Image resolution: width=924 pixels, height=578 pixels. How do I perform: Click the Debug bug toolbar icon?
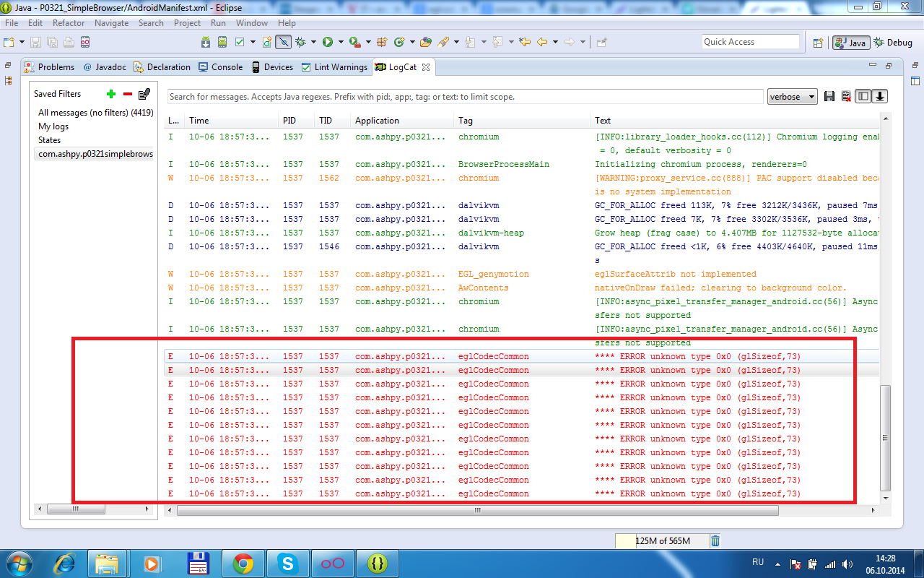pos(300,42)
